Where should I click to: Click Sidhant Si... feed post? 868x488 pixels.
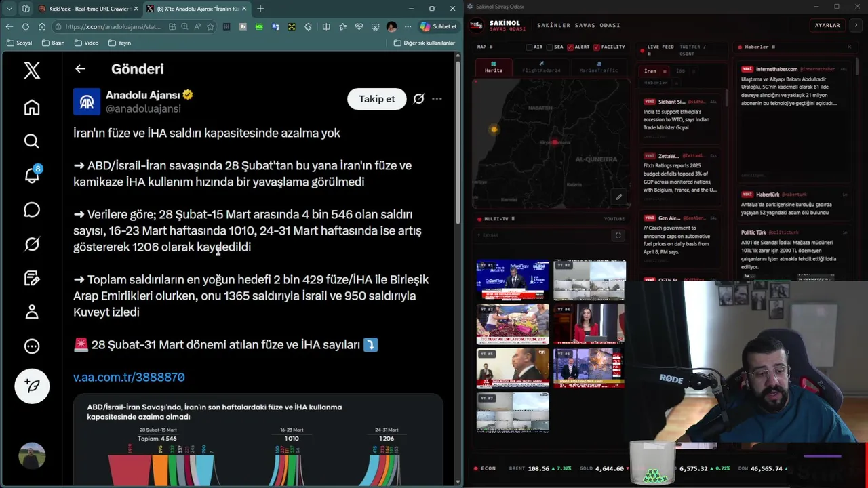tap(679, 119)
